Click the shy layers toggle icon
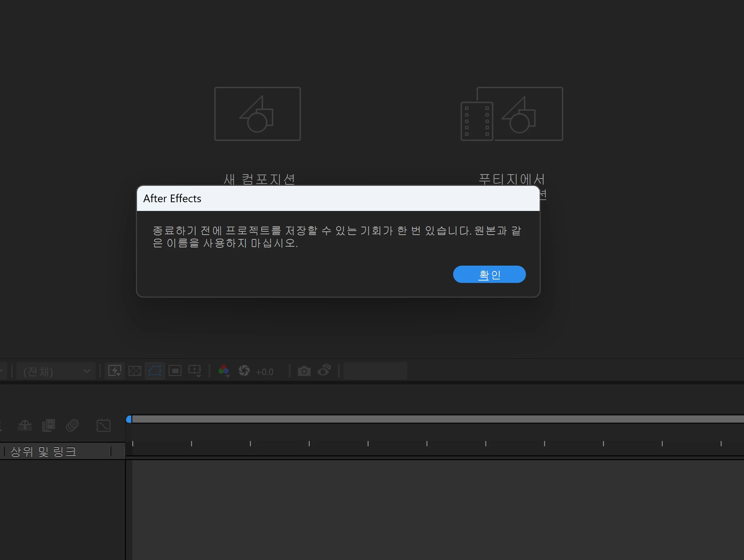The width and height of the screenshot is (744, 560). pos(25,425)
